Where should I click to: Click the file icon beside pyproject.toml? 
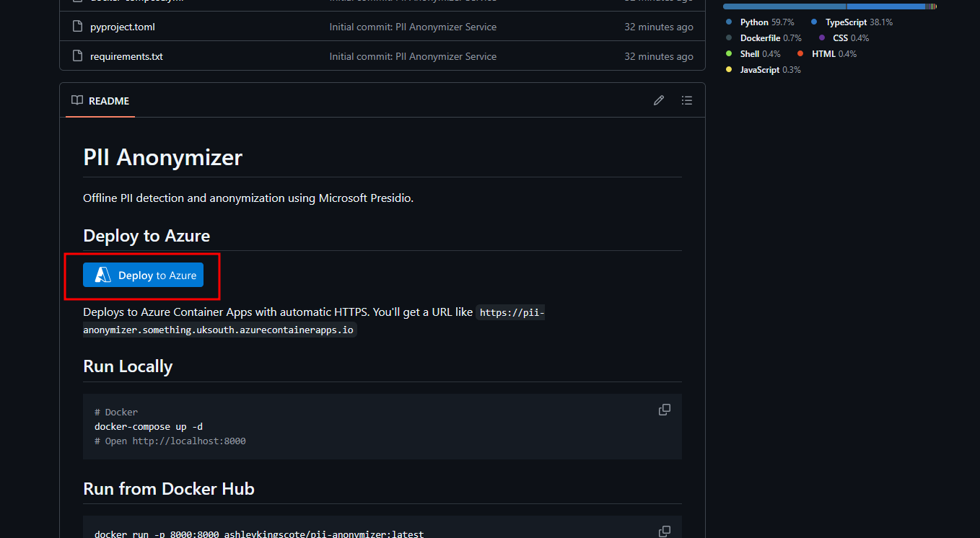tap(78, 27)
